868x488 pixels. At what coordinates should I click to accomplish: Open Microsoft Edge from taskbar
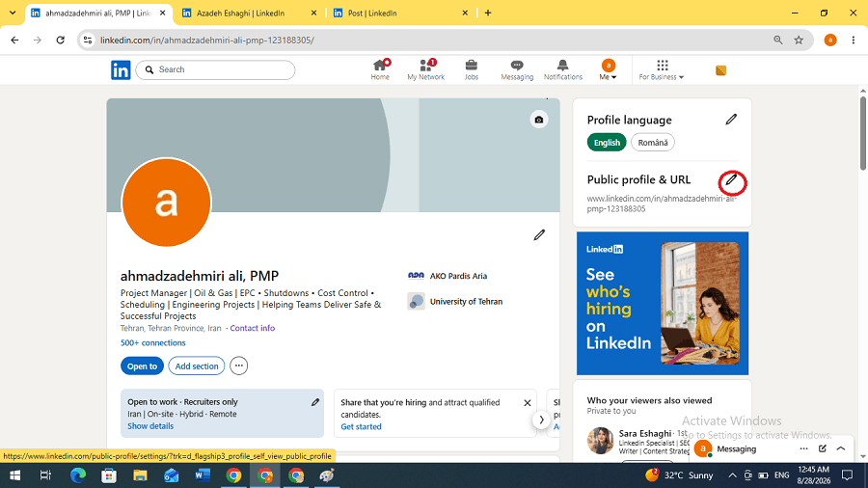point(77,475)
